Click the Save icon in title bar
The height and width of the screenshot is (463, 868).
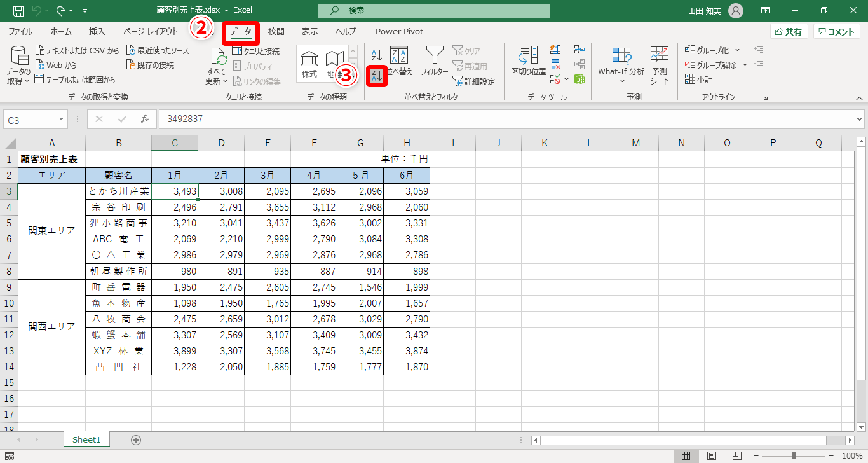pos(18,11)
